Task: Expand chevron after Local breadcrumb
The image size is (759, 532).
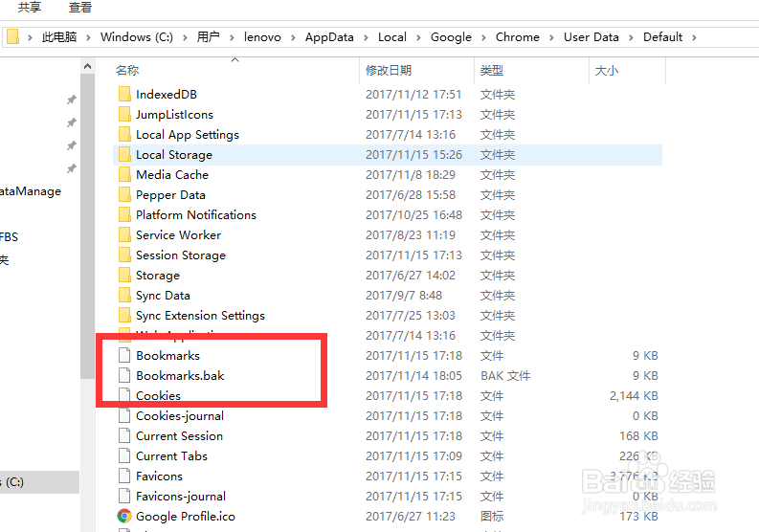Action: tap(418, 37)
